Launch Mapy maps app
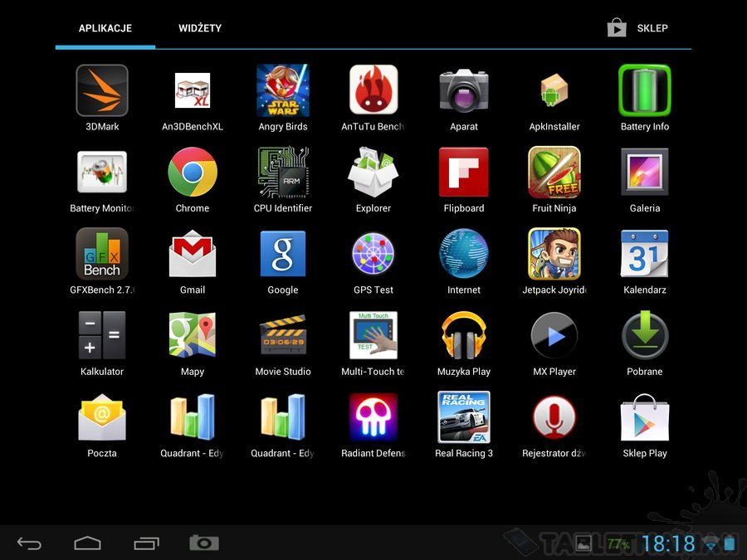This screenshot has height=560, width=747. [192, 335]
